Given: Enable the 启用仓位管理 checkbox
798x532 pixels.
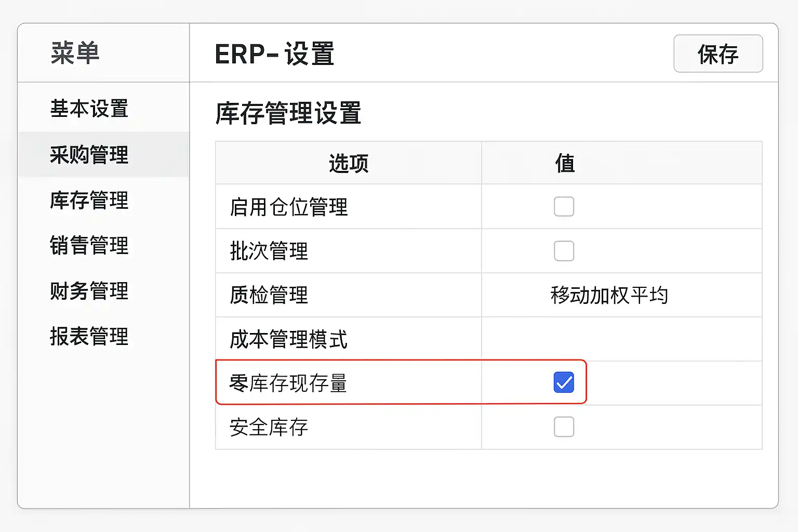Looking at the screenshot, I should pos(564,207).
